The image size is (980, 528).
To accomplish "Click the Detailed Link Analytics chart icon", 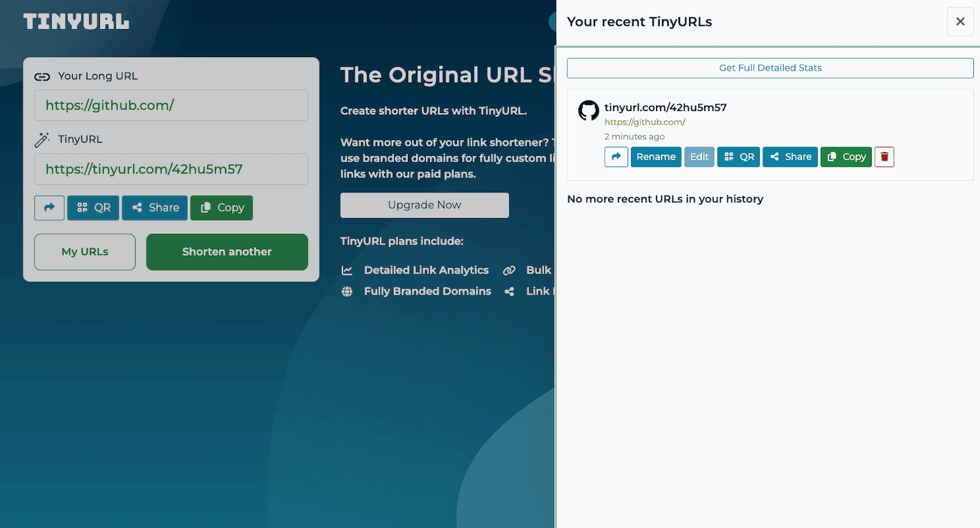I will point(347,270).
